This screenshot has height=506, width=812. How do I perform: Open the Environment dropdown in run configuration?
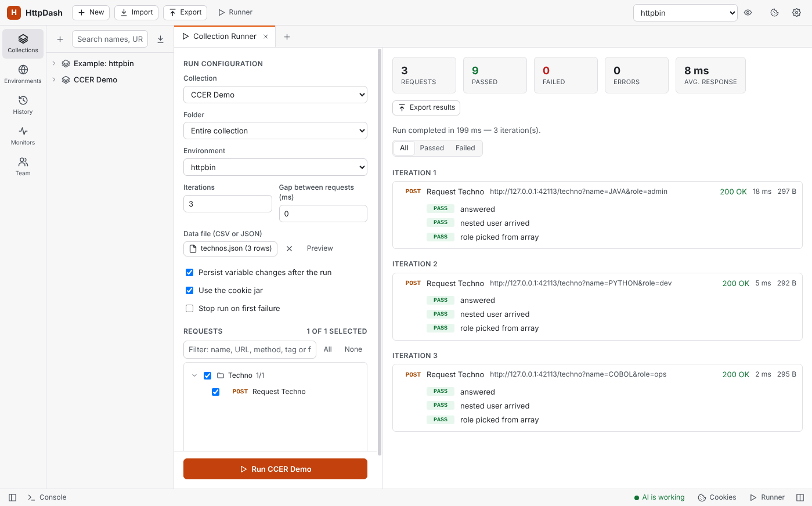click(x=275, y=167)
